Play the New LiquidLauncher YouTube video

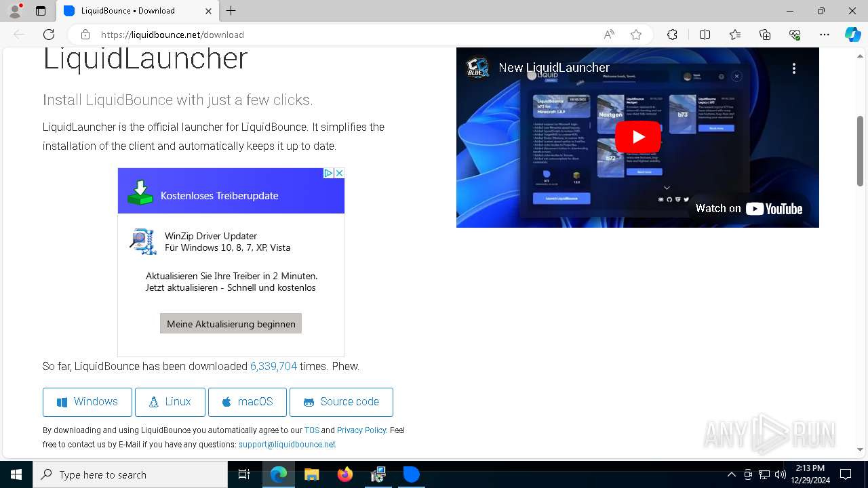638,137
